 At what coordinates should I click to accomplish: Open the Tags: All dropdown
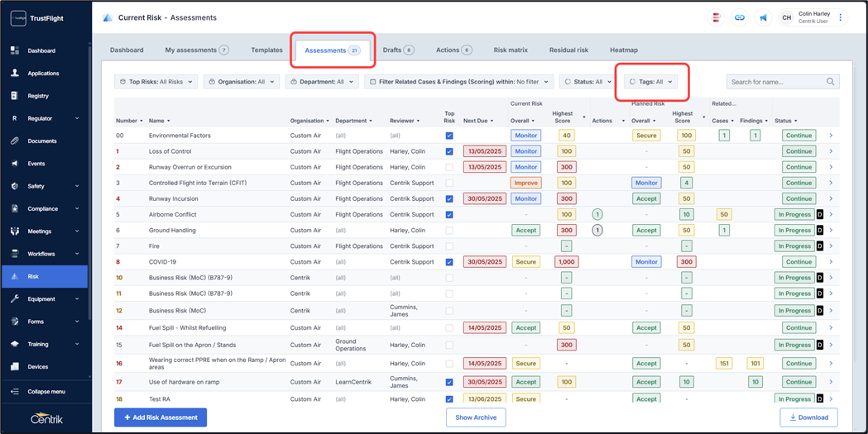click(650, 82)
